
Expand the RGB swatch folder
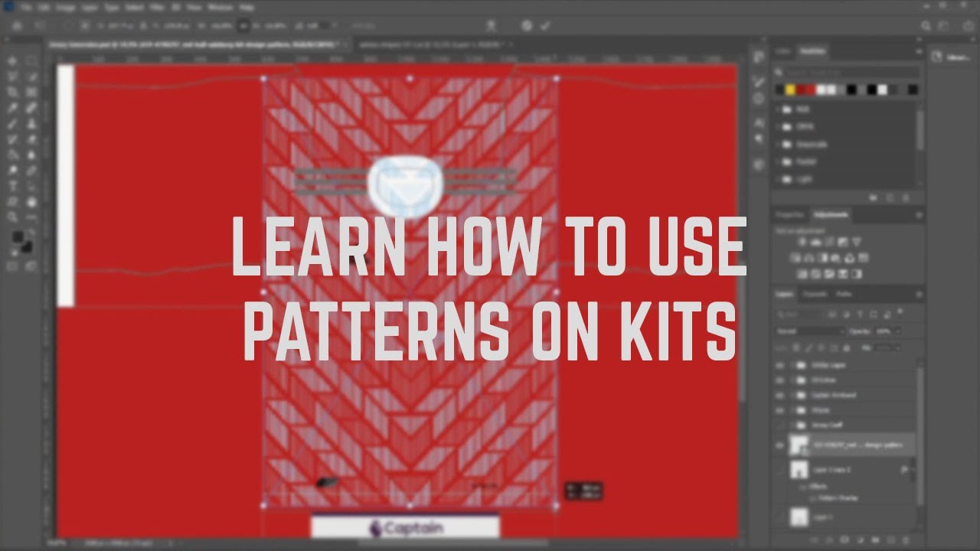pos(779,109)
